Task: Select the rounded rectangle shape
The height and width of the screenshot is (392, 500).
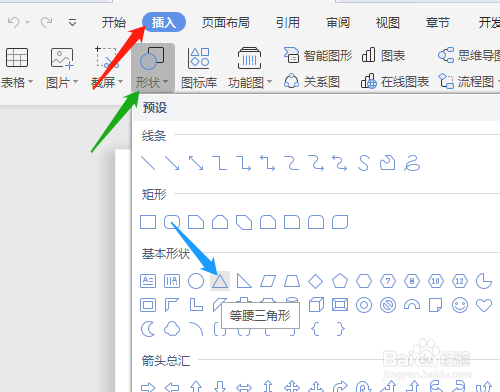Action: point(172,222)
